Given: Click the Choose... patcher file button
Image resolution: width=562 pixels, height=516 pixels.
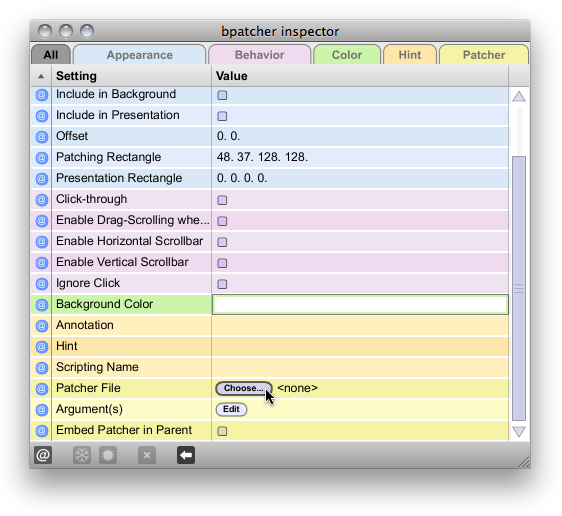Looking at the screenshot, I should 244,388.
